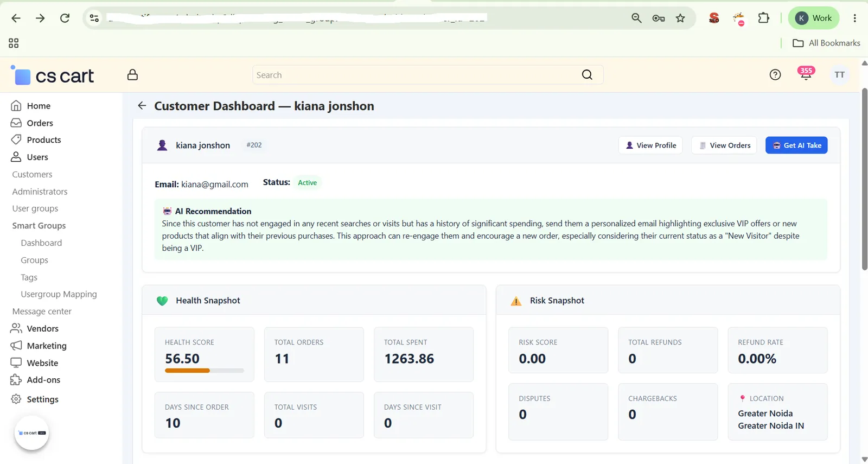The image size is (868, 464).
Task: Click the zoom magnifier icon in the address bar
Action: [636, 18]
